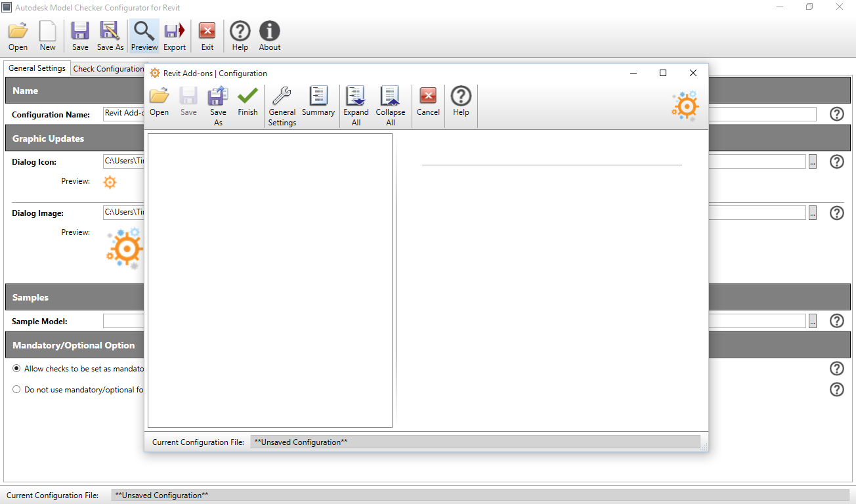
Task: Browse for a Sample Model file
Action: pyautogui.click(x=813, y=321)
